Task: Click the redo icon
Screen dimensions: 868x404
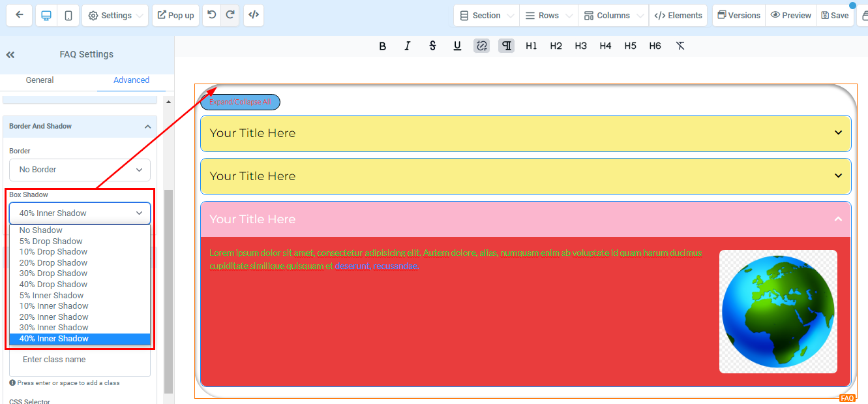Action: click(x=230, y=15)
